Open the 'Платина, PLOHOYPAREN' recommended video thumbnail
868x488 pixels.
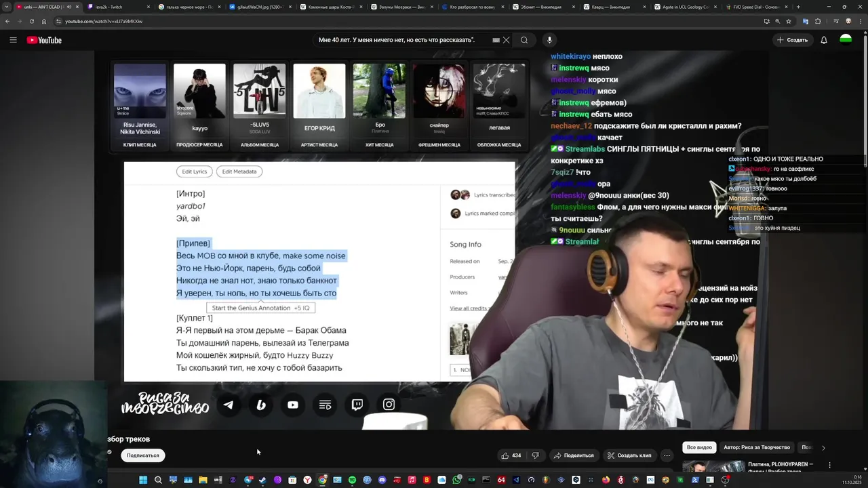pos(713,466)
